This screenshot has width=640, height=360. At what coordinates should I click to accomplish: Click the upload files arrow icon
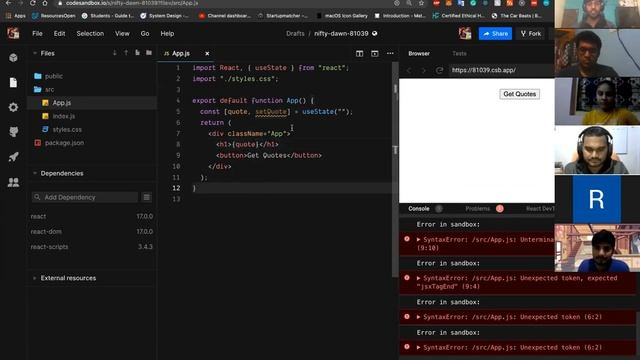click(126, 53)
